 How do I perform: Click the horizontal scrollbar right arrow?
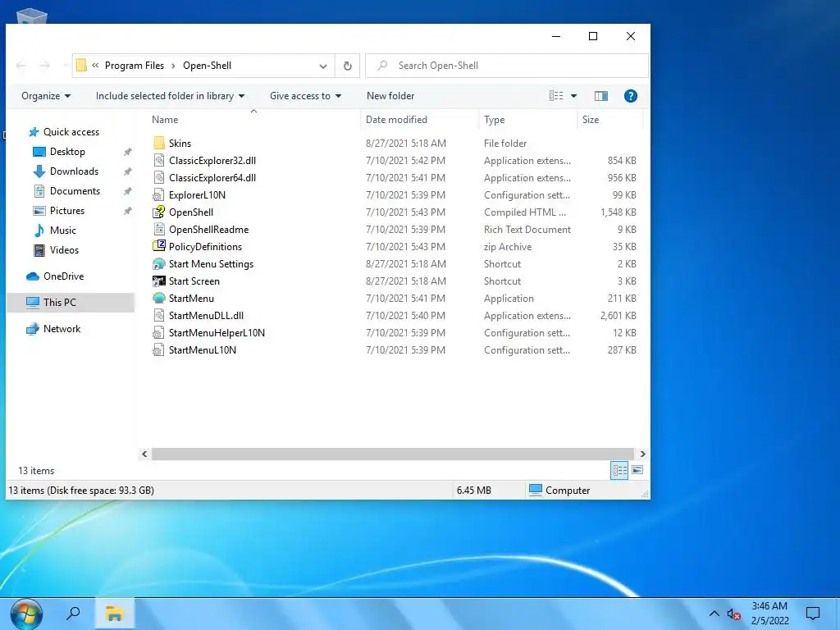point(642,454)
